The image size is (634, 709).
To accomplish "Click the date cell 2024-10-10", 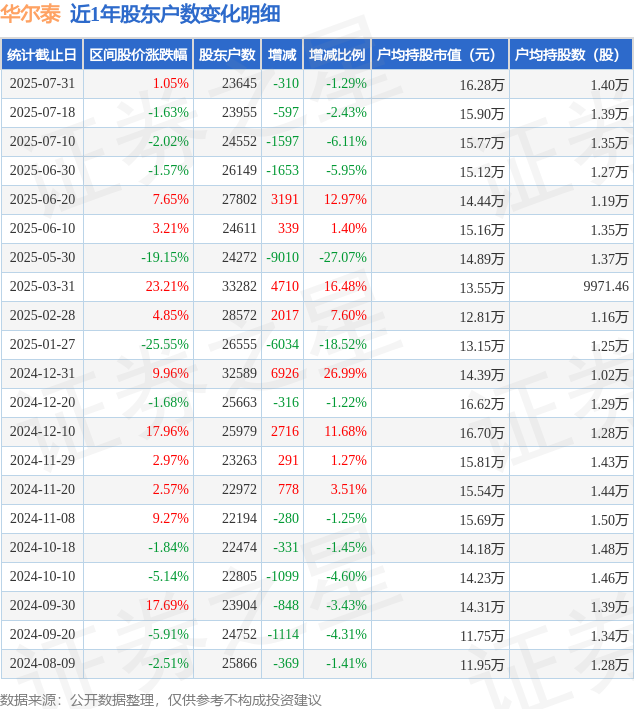I will 42,576.
